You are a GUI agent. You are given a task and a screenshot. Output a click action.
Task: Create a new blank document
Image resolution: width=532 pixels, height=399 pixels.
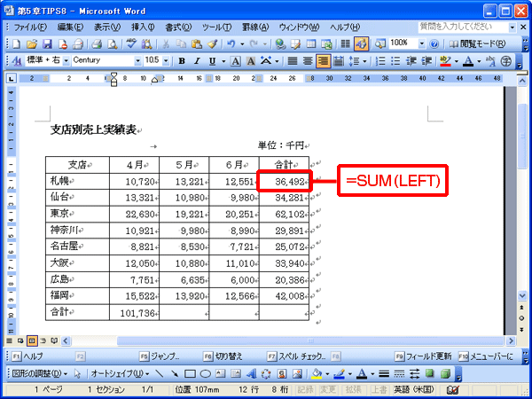point(16,43)
